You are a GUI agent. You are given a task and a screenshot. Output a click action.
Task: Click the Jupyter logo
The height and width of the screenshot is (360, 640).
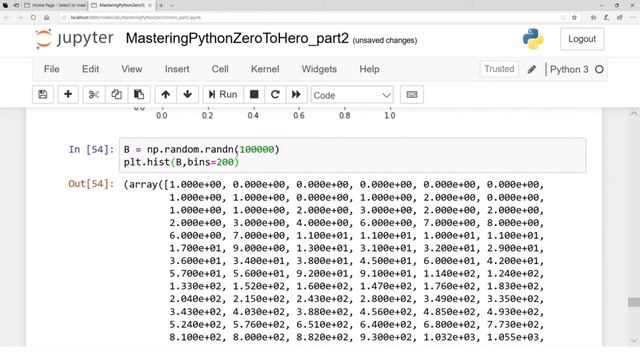tap(74, 39)
